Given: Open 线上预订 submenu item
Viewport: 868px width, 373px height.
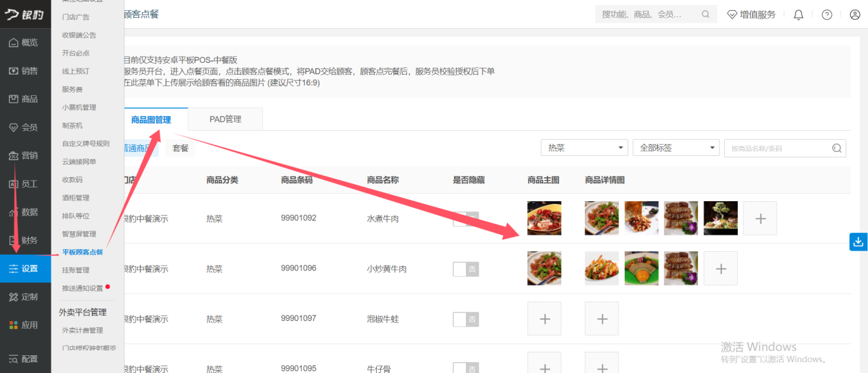Looking at the screenshot, I should pos(76,71).
